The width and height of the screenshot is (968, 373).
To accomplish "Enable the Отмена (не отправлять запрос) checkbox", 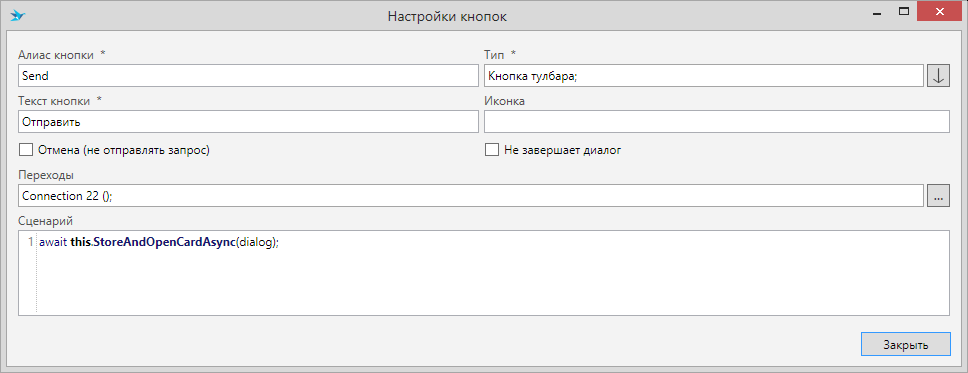I will [26, 150].
